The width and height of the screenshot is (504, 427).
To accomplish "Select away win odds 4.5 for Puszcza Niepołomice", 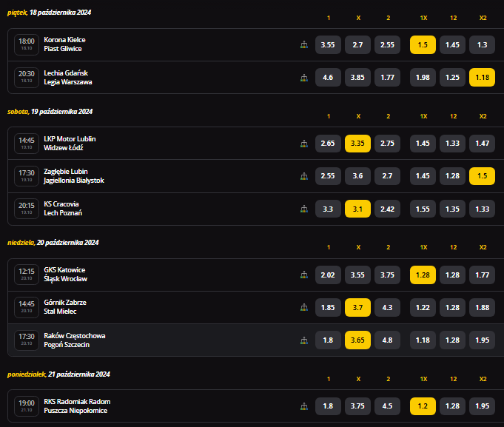I will pos(387,406).
